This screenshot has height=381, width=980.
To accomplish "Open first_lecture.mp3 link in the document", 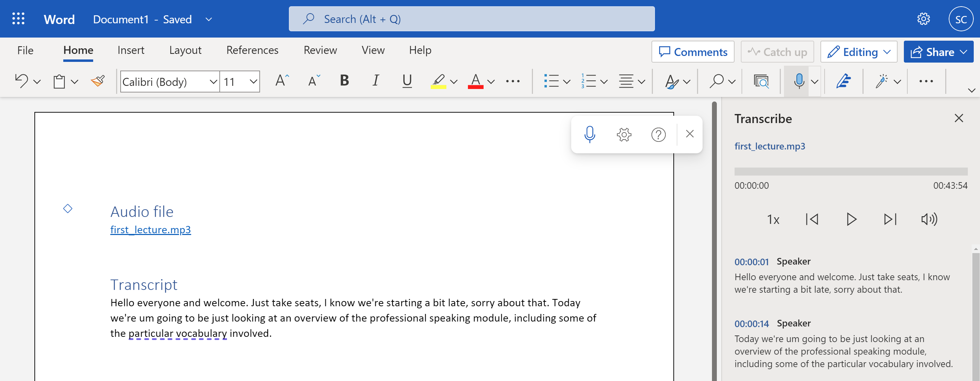I will point(150,230).
